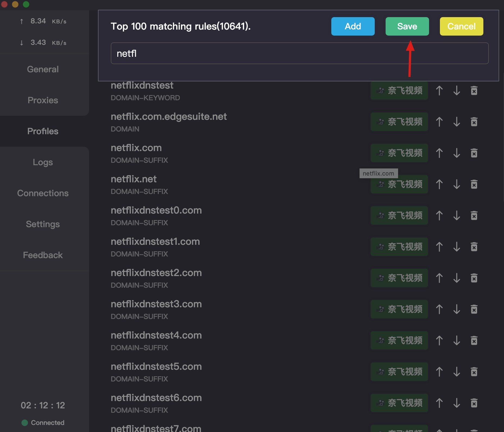Delete the netflixdnstest1.com rule
This screenshot has width=504, height=432.
coord(474,247)
